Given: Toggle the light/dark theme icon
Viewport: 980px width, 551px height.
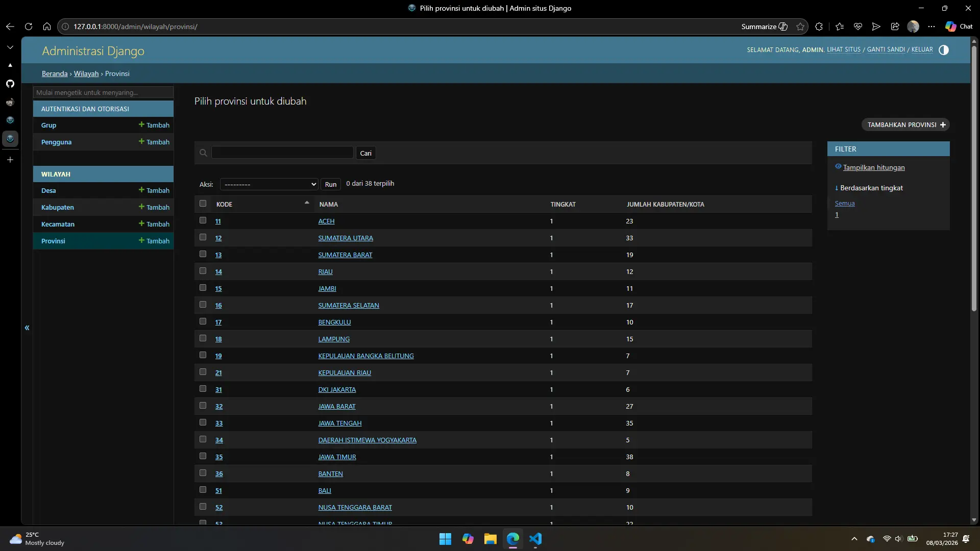Looking at the screenshot, I should pyautogui.click(x=944, y=50).
